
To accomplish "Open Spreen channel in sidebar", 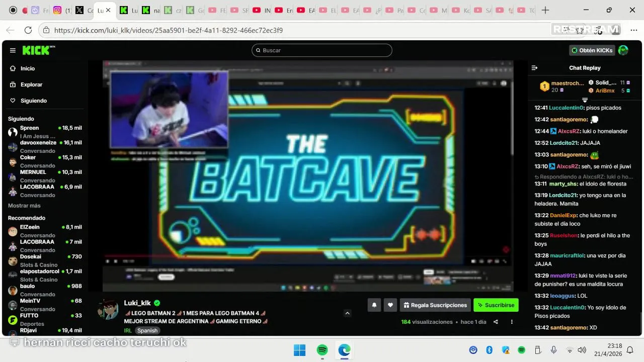I will click(44, 132).
